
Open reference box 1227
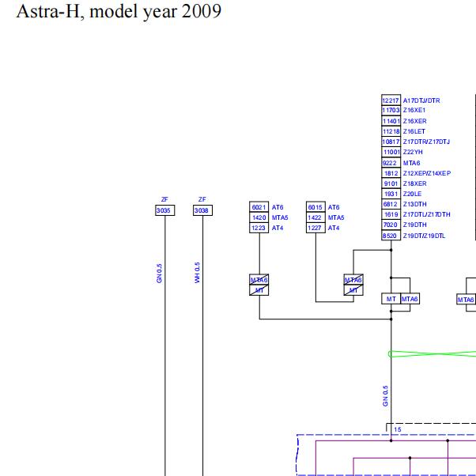[x=315, y=228]
